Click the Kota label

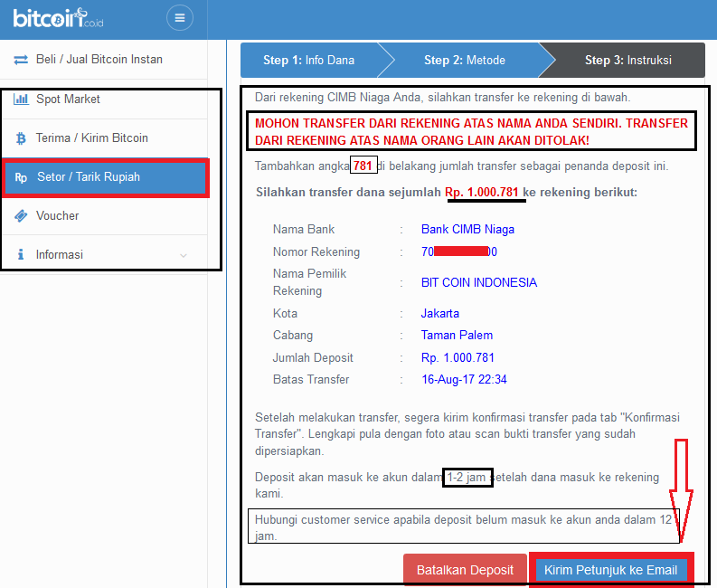(x=286, y=313)
